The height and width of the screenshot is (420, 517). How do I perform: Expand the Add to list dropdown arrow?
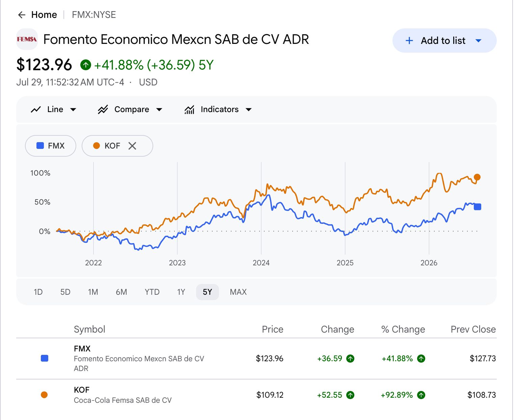pos(478,41)
